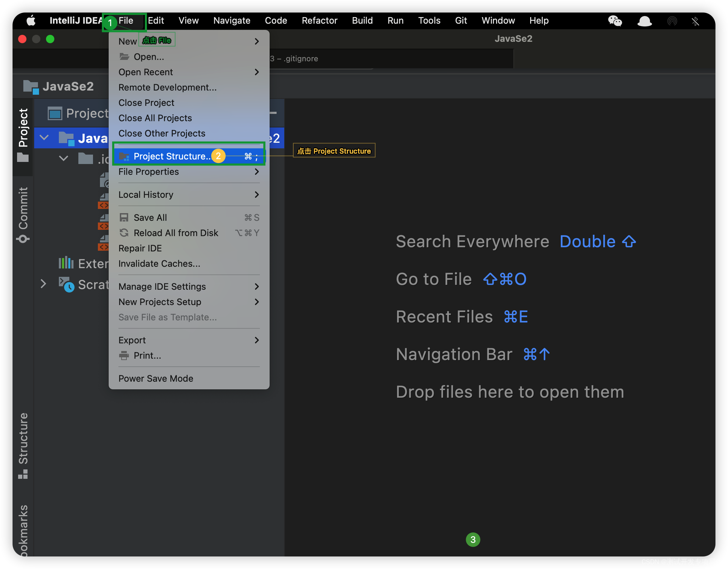Click the printer icon beside Print...
Viewport: 728px width, 569px height.
pyautogui.click(x=124, y=356)
